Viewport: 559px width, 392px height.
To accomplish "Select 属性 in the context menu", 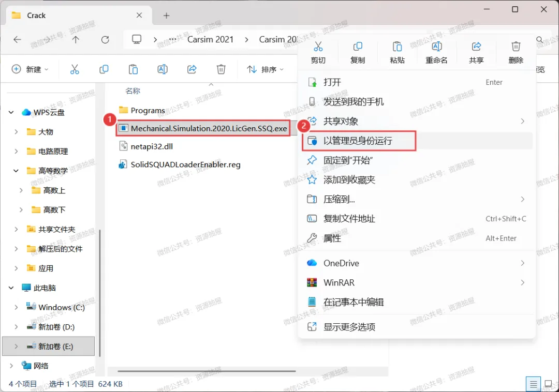I will coord(417,238).
